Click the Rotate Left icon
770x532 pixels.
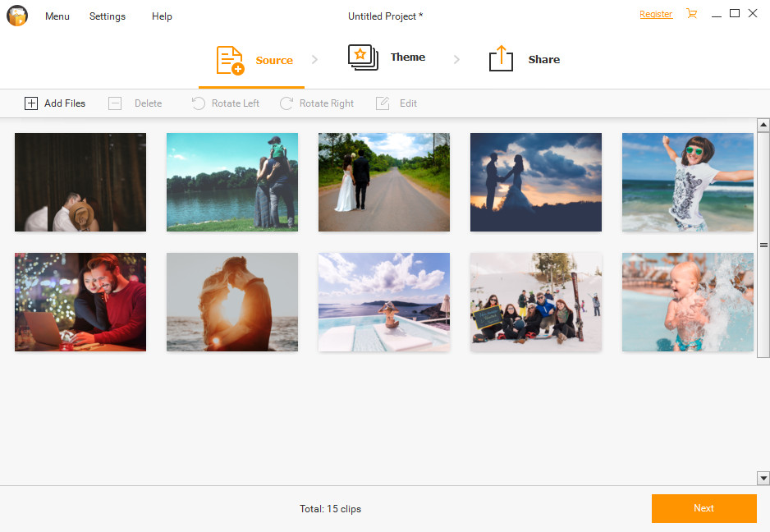(198, 103)
